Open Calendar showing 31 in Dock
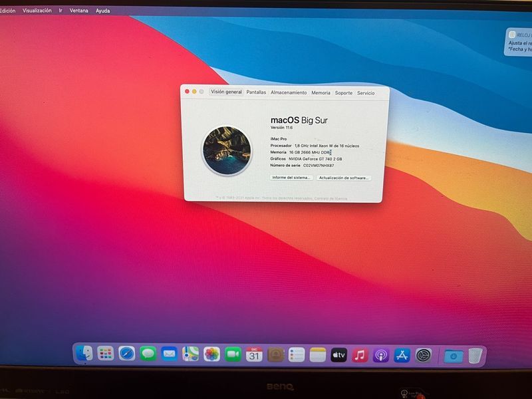This screenshot has width=532, height=399. pyautogui.click(x=254, y=354)
